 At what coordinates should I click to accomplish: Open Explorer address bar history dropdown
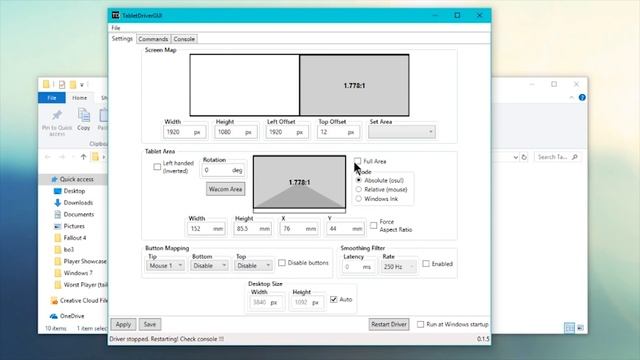(516, 157)
